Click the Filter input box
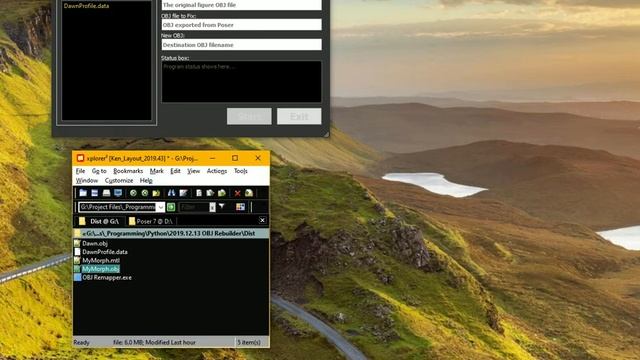 click(194, 207)
